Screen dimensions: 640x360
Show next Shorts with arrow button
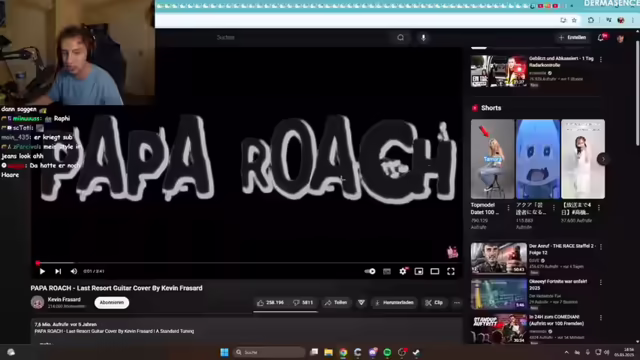(603, 159)
